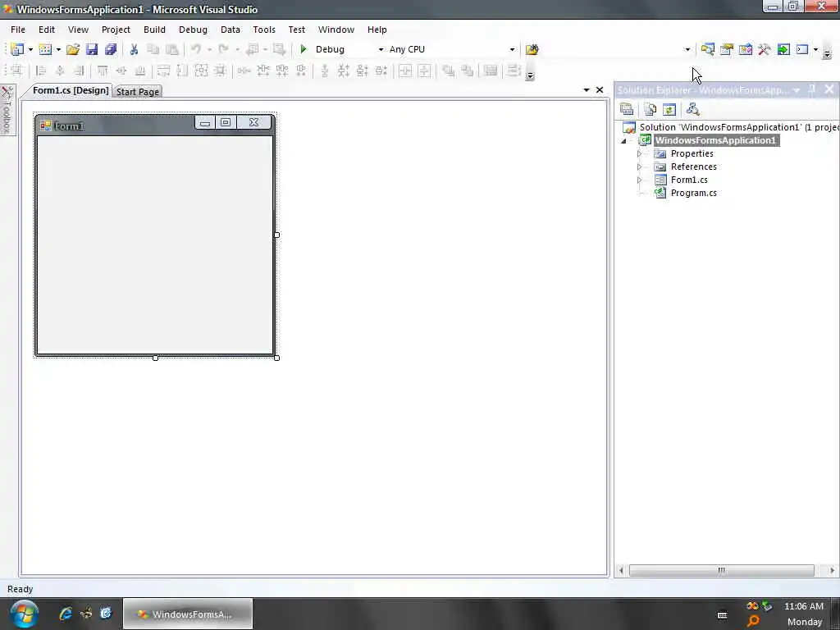Open the active documents list arrow

pos(587,90)
